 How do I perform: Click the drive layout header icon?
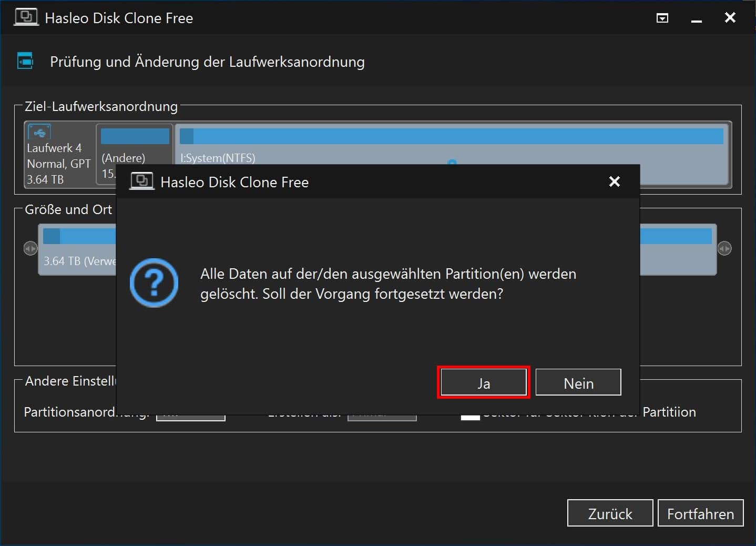25,61
